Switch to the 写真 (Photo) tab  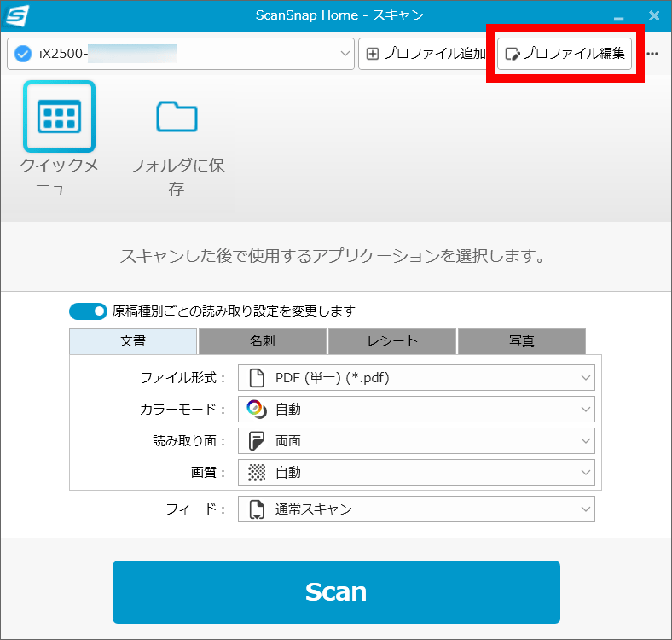522,341
